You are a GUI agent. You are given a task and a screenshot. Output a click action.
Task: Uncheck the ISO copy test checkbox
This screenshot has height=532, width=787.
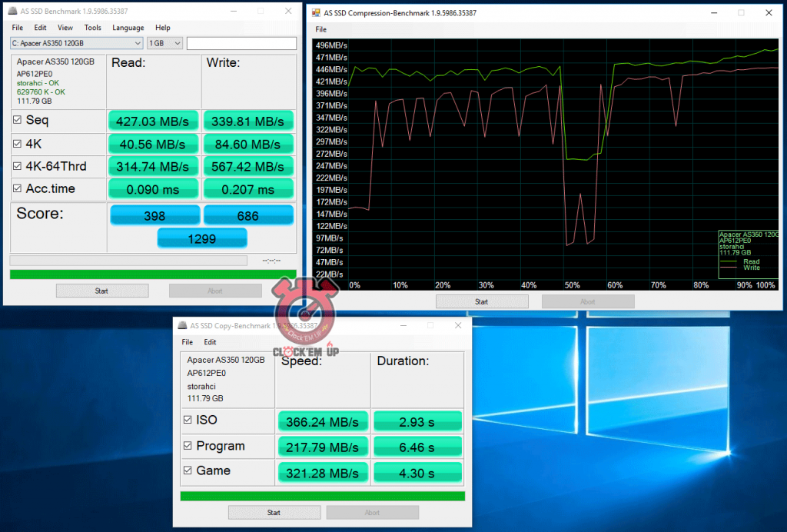[x=188, y=420]
